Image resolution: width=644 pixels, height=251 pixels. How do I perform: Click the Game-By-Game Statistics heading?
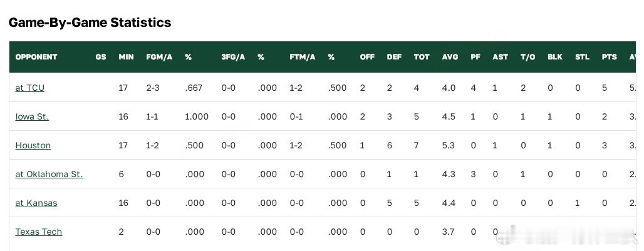tap(90, 22)
